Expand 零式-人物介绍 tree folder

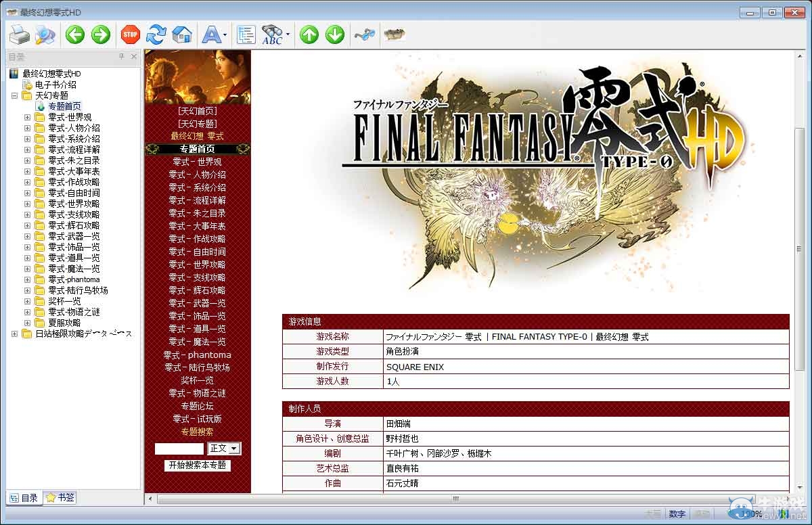27,128
